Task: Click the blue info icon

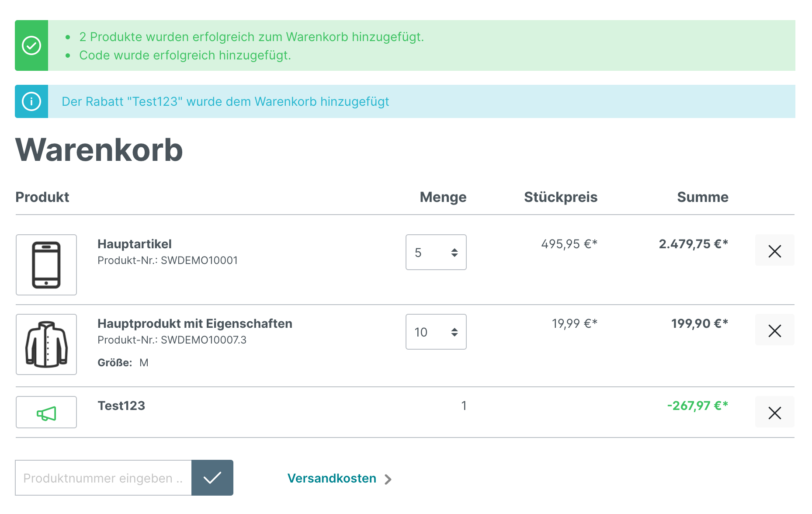Action: click(31, 101)
